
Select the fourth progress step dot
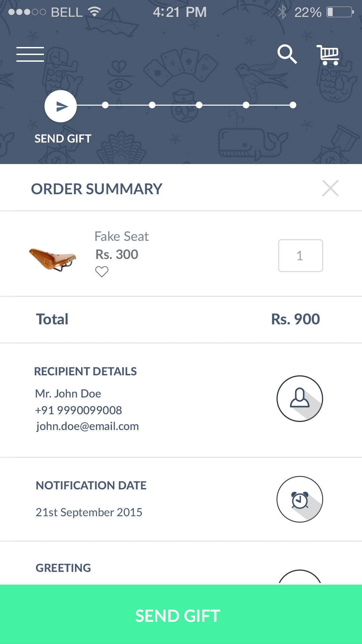click(199, 105)
